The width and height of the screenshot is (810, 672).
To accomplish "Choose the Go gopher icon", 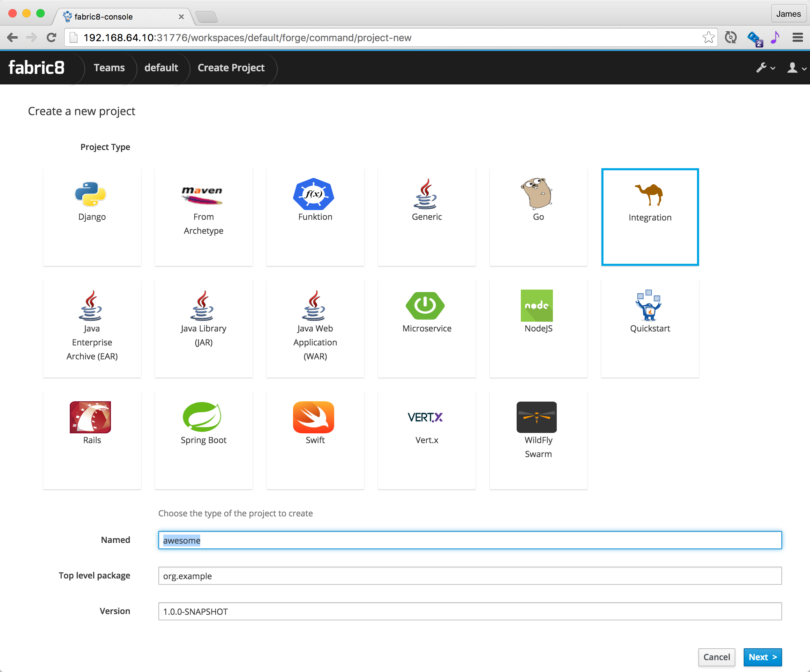I will pos(537,193).
